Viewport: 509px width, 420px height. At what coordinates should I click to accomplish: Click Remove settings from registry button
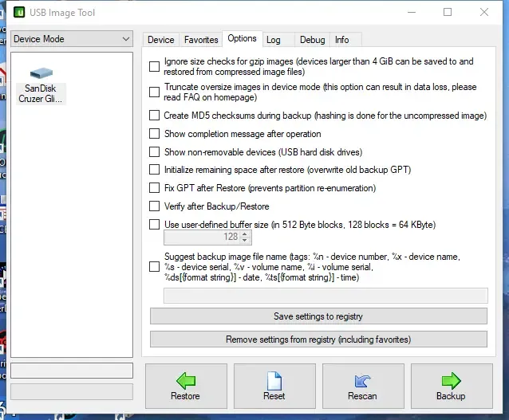[x=318, y=340]
